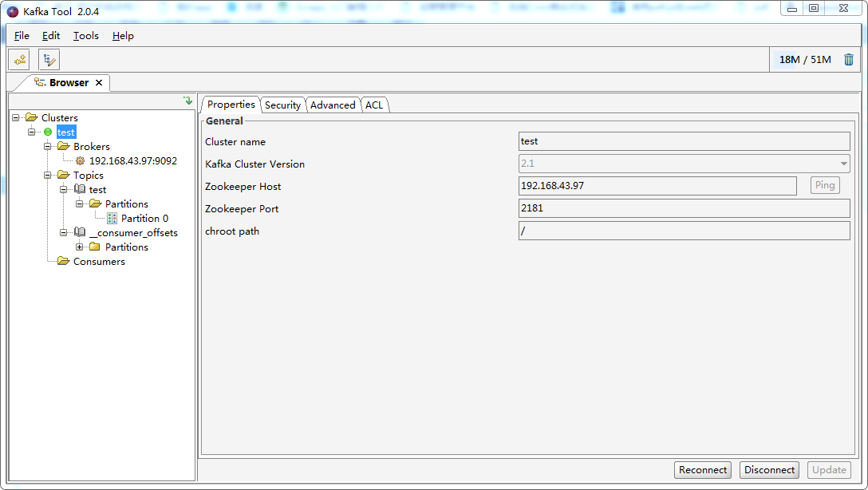The width and height of the screenshot is (868, 490).
Task: Click the garbage collect trash icon
Action: (849, 60)
